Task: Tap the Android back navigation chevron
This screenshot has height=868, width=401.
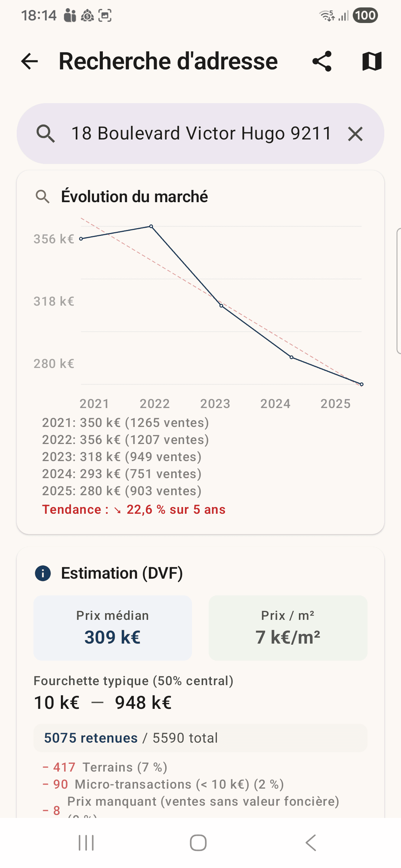Action: click(x=311, y=843)
